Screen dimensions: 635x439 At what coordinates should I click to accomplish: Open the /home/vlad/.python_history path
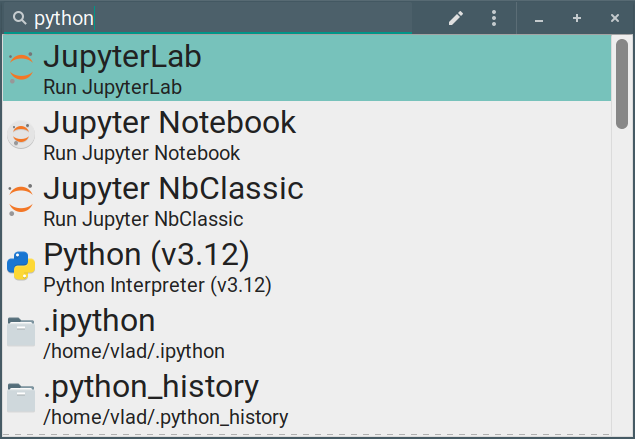[165, 417]
